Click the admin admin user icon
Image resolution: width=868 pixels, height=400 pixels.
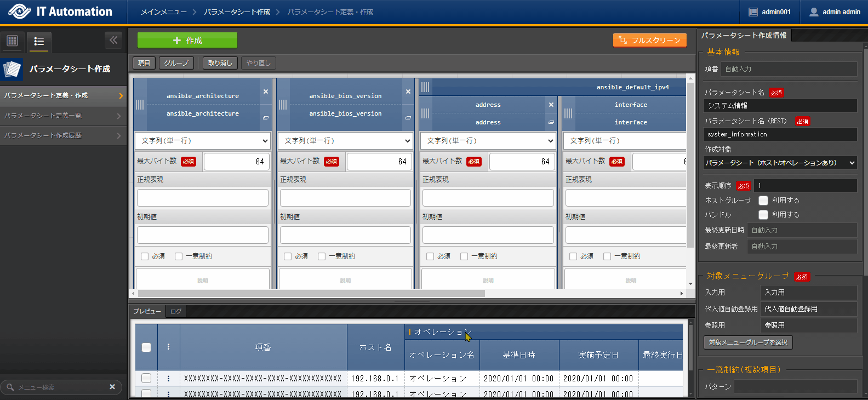click(814, 12)
